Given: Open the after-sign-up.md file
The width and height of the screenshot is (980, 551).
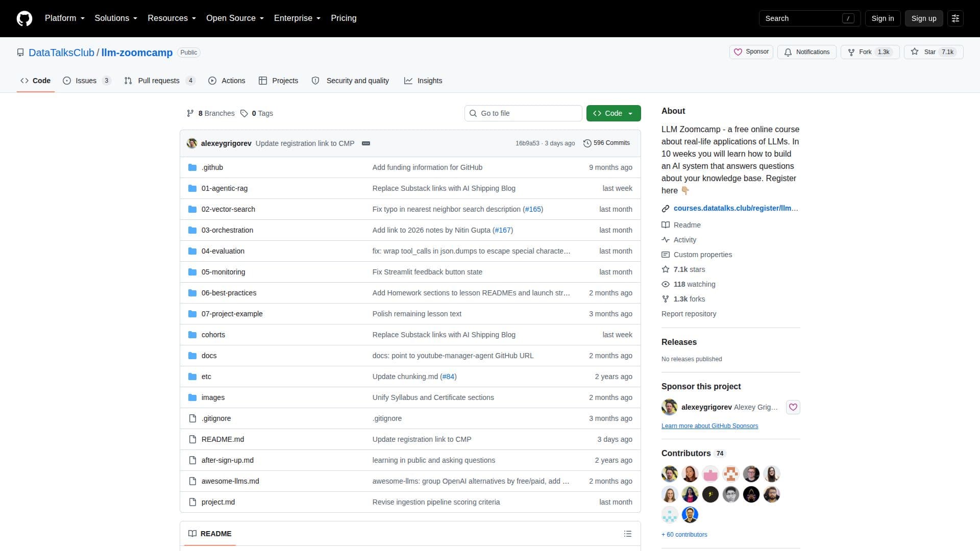Looking at the screenshot, I should (228, 460).
